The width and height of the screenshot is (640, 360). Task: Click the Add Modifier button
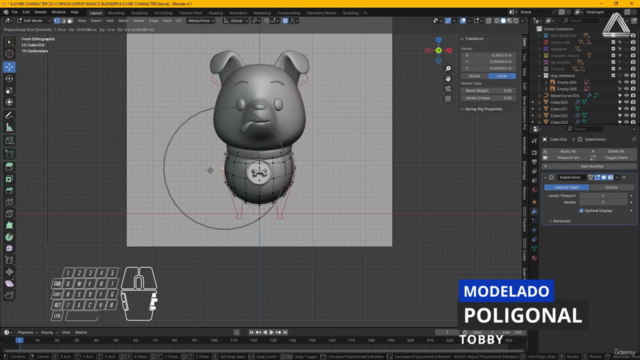pyautogui.click(x=589, y=166)
